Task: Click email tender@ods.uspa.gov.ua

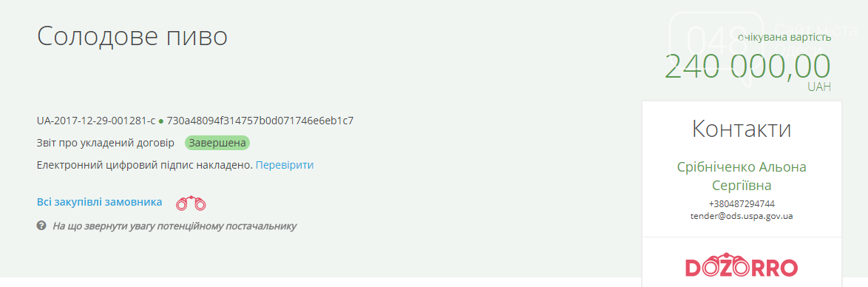Action: (x=742, y=215)
